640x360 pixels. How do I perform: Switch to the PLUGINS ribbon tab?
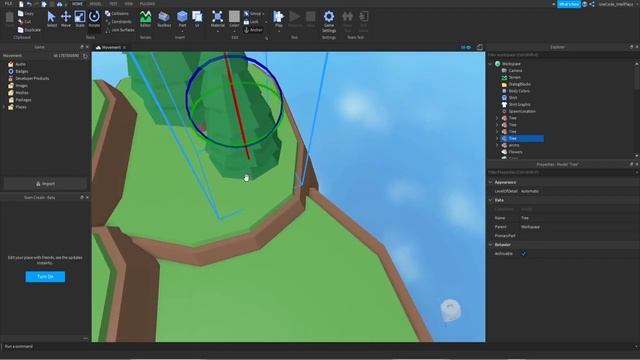147,4
